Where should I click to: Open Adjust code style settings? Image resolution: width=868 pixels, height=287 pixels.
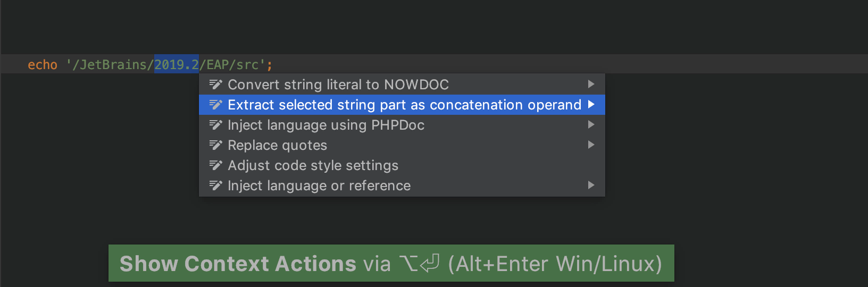(402, 165)
